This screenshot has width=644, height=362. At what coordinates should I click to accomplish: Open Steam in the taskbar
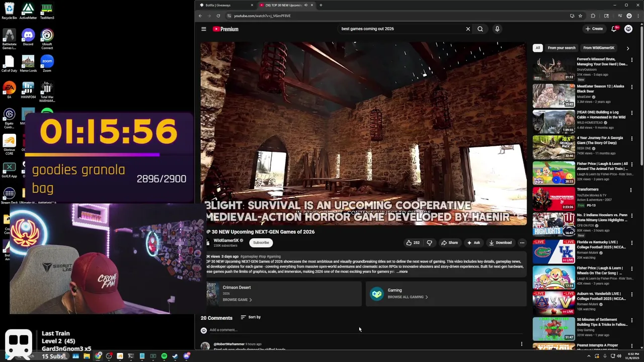point(175,356)
